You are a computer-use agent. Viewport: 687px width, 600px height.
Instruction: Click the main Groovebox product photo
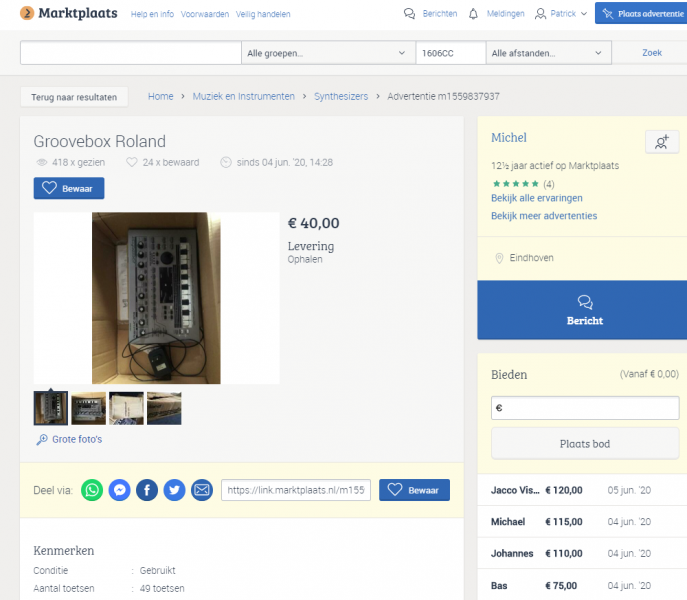pyautogui.click(x=156, y=298)
